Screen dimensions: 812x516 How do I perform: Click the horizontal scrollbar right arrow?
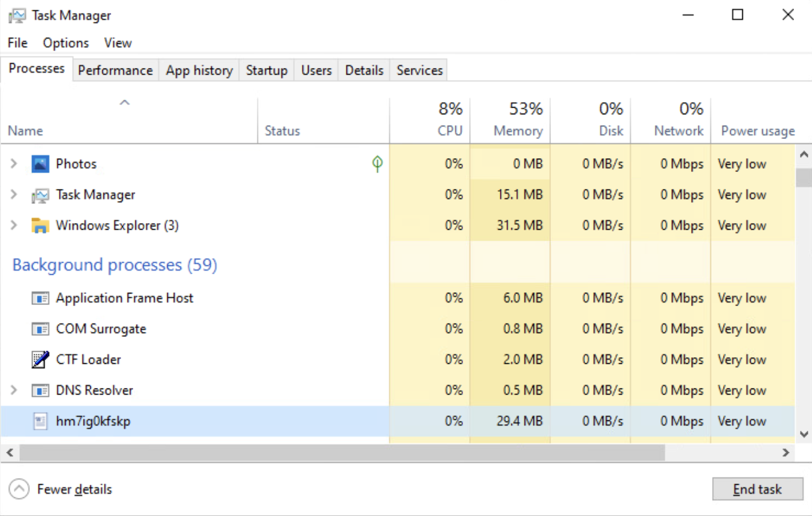[x=786, y=452]
